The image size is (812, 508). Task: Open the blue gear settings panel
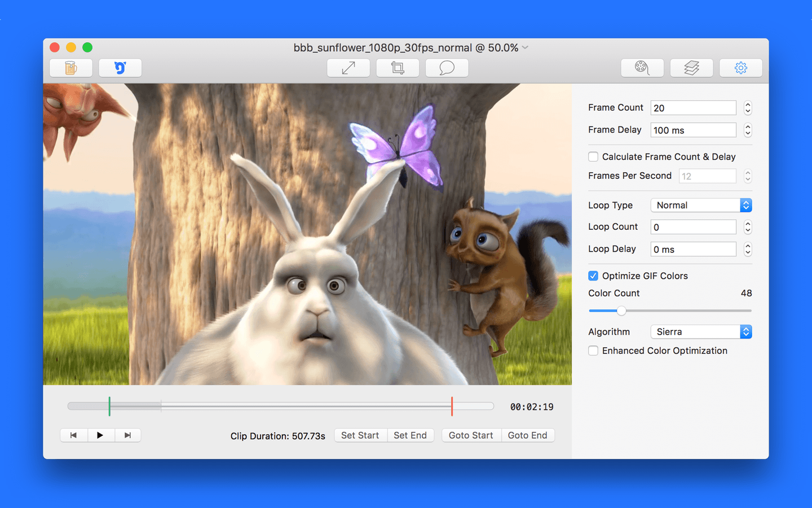[740, 68]
